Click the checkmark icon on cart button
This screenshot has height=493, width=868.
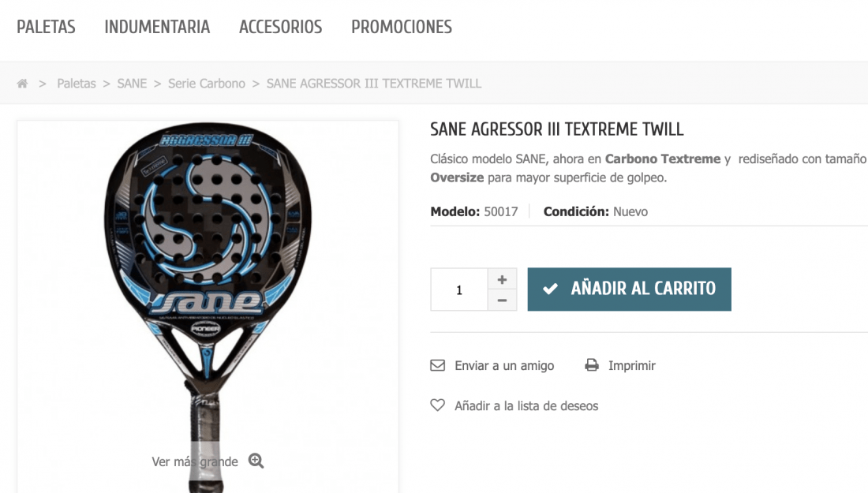tap(550, 289)
